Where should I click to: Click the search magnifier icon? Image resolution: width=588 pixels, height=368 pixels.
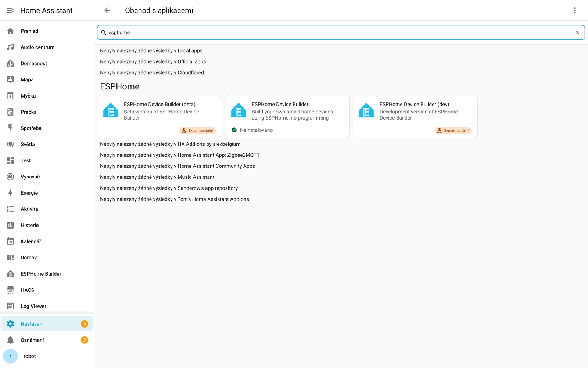click(104, 32)
